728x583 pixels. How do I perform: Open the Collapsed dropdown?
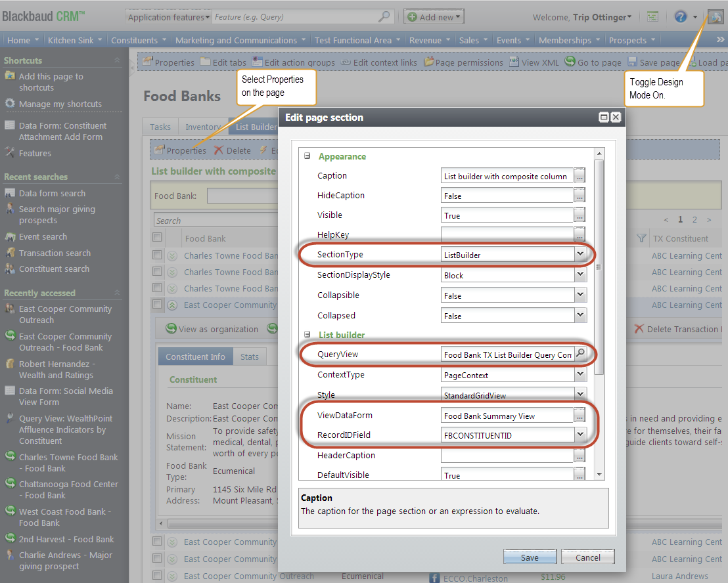(580, 315)
